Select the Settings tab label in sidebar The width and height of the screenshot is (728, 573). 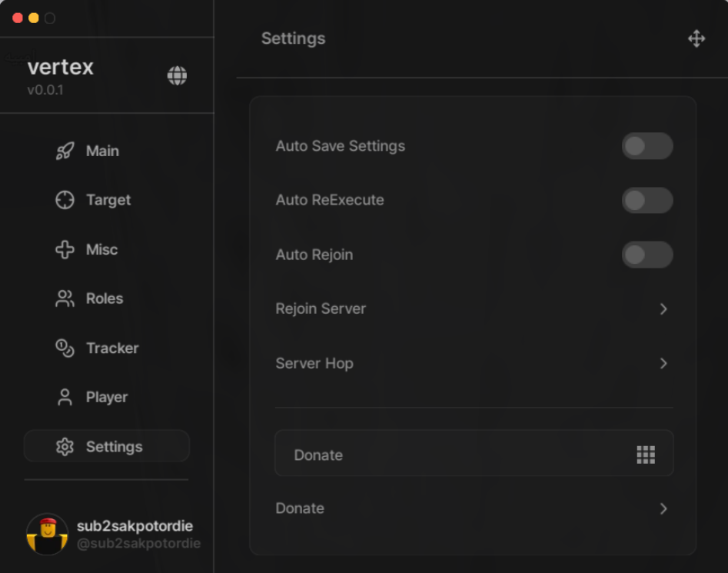click(115, 447)
